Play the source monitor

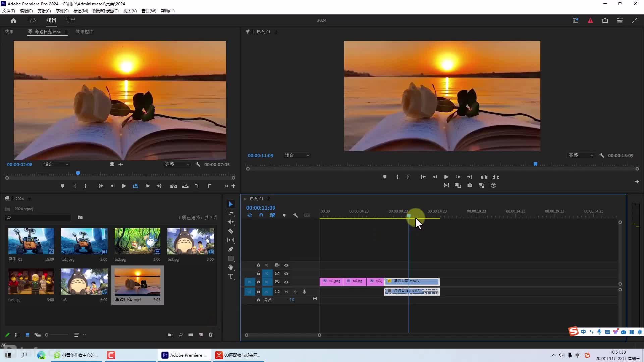tap(124, 186)
